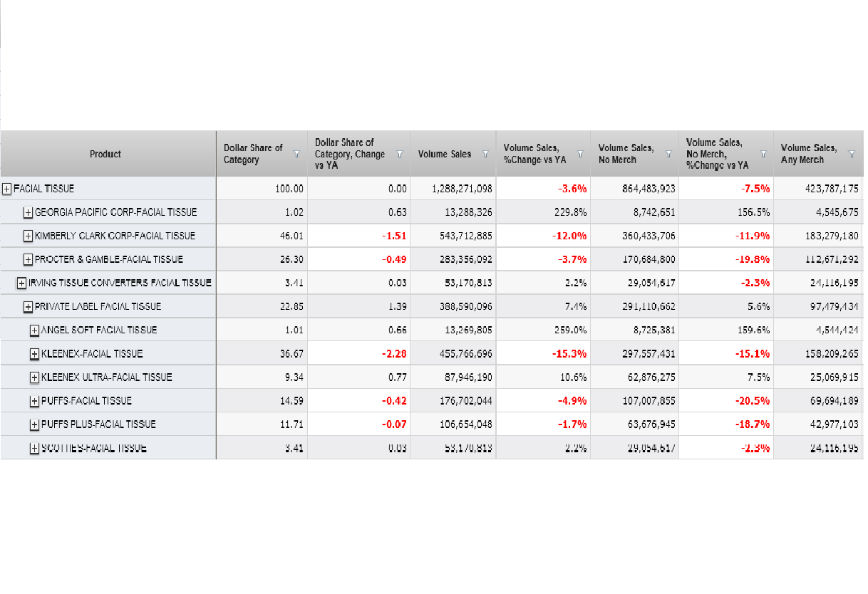The image size is (868, 594).
Task: Expand the ANGEL SOFT FACIAL TISSUE row
Action: click(x=34, y=330)
